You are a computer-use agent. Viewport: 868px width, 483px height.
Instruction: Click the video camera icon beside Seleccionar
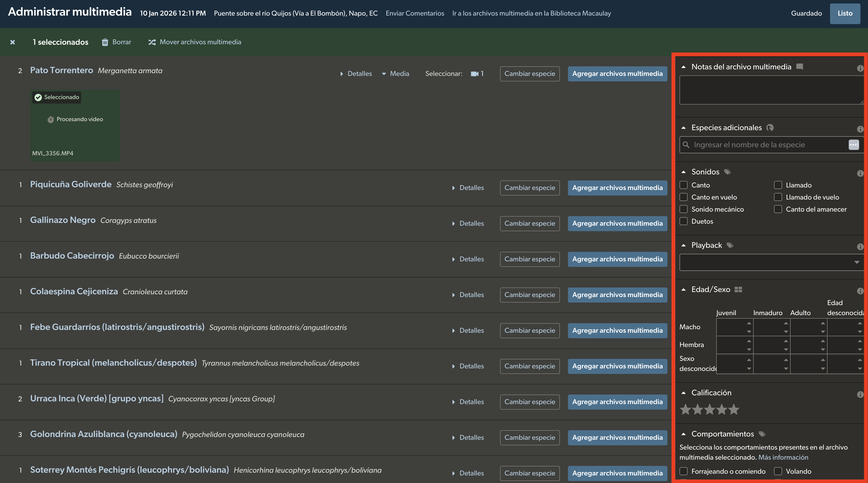(474, 73)
